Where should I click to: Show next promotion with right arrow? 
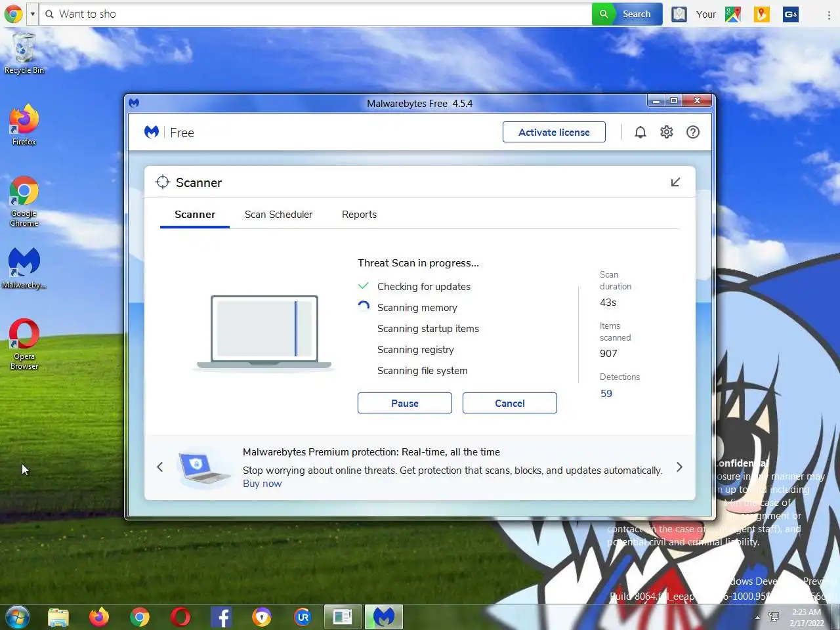[x=679, y=467]
